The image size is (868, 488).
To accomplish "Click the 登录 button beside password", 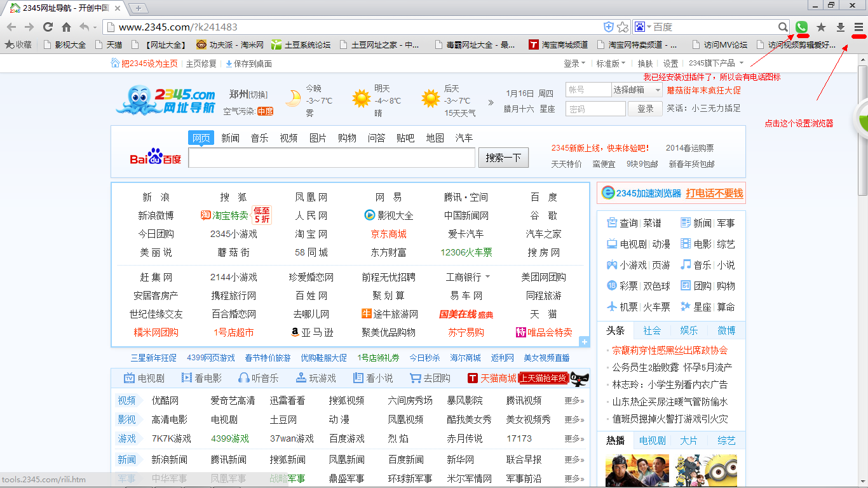I will pos(645,109).
